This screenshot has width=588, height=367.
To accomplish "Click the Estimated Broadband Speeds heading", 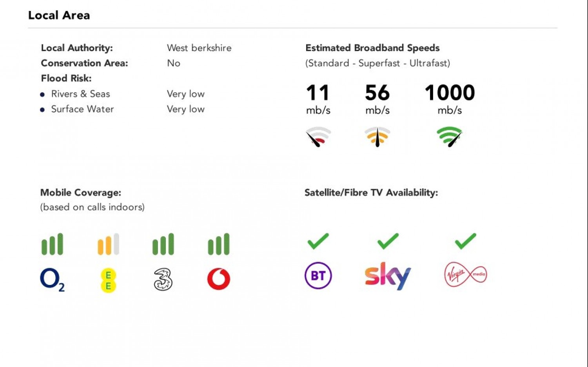I will tap(372, 48).
